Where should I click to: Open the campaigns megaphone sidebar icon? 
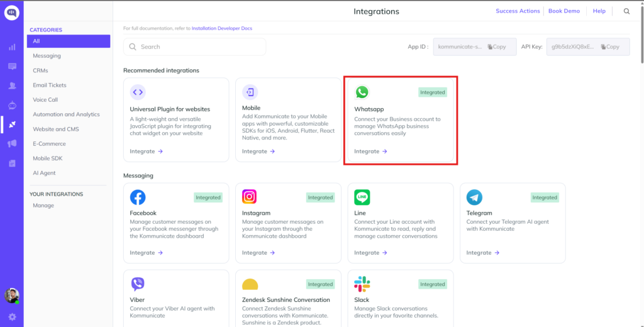coord(12,144)
